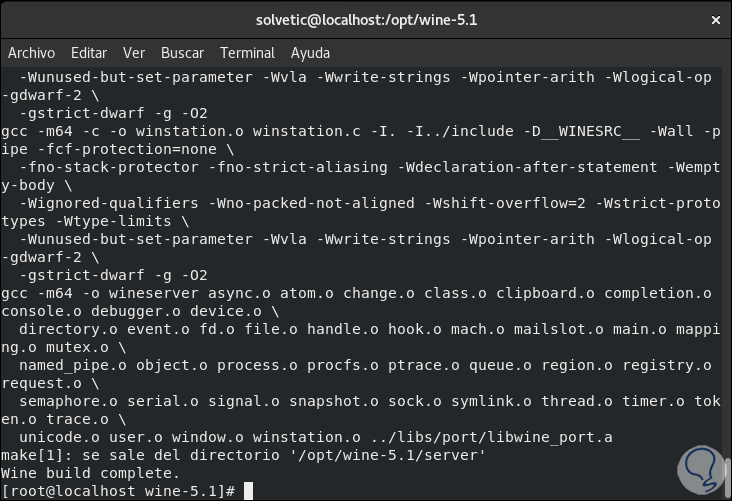Click the named_pipe.o object file text
The image size is (732, 501).
[x=73, y=365]
